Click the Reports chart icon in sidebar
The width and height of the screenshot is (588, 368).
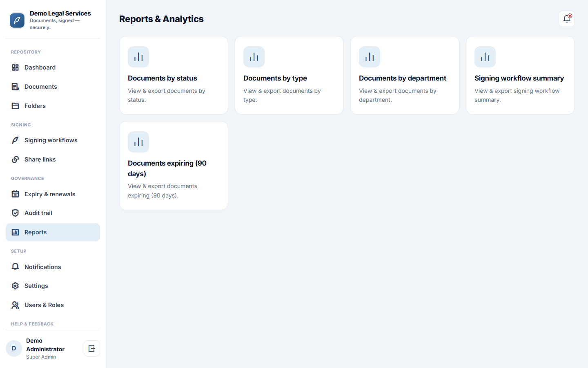coord(16,232)
